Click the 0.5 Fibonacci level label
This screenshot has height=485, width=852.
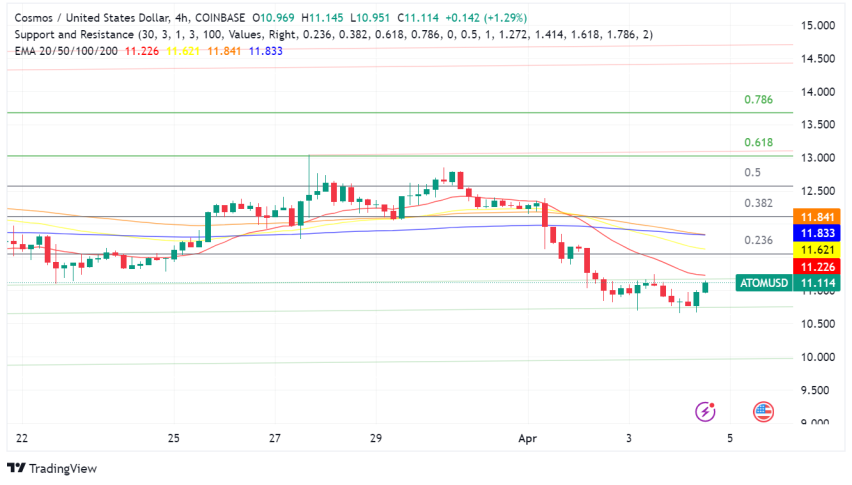point(753,172)
